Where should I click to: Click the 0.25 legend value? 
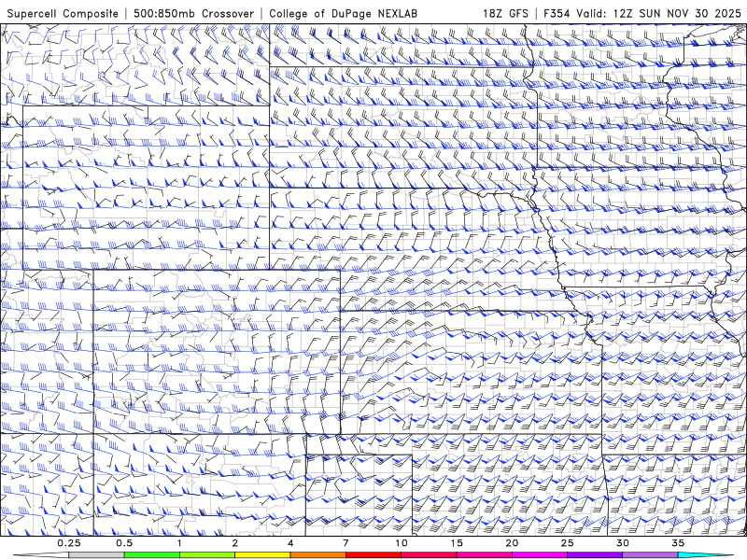pos(68,543)
